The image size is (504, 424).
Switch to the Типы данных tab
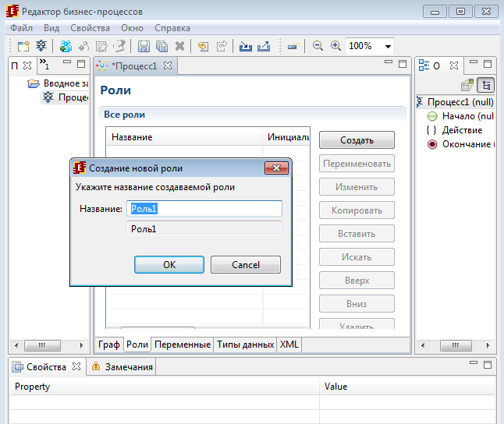tap(245, 344)
